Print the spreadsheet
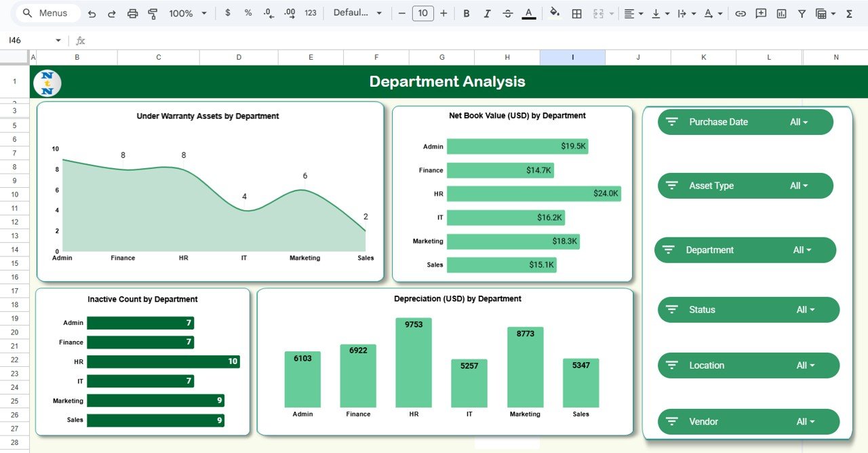The width and height of the screenshot is (868, 453). point(133,13)
